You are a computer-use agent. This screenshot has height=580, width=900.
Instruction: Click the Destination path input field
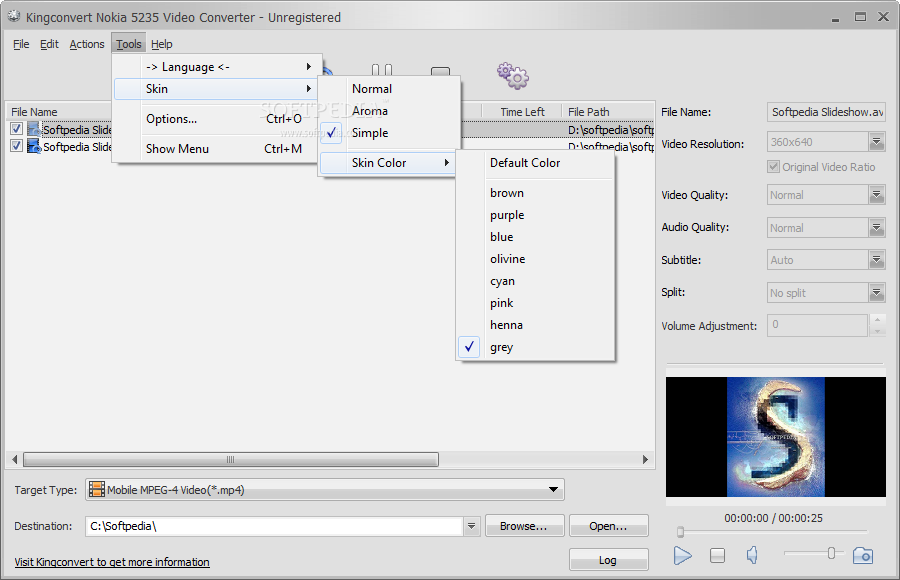[274, 525]
